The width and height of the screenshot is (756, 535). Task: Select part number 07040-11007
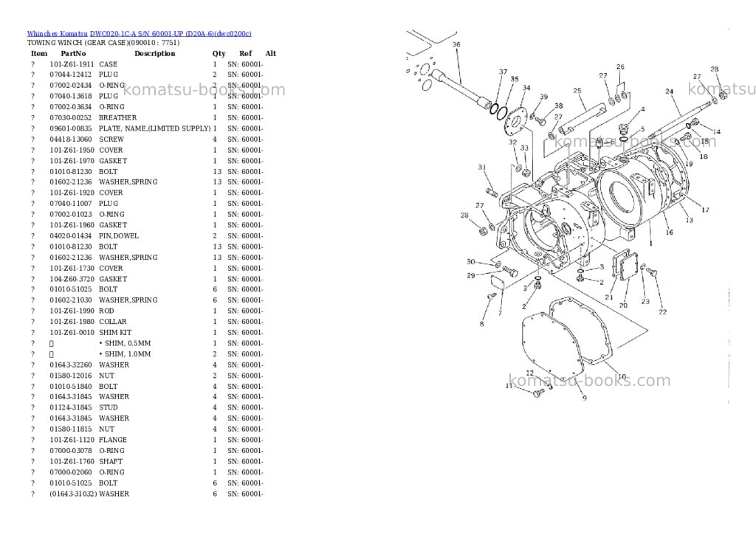70,204
